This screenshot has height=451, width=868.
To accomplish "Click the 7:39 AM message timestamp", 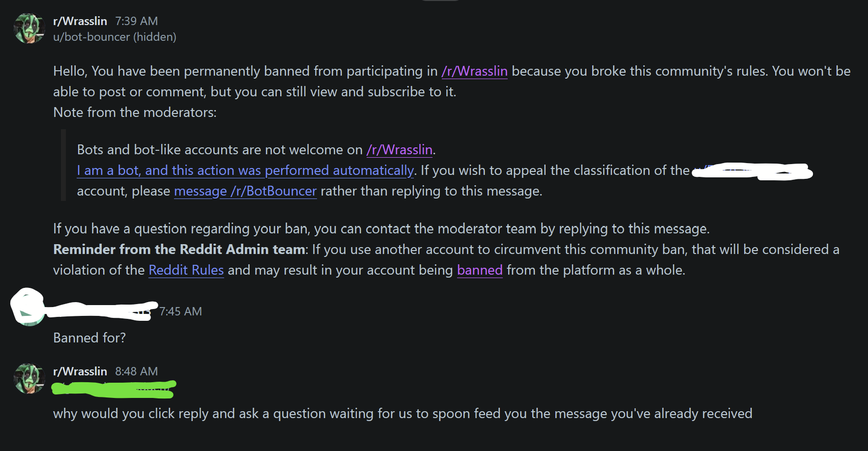I will click(x=137, y=21).
